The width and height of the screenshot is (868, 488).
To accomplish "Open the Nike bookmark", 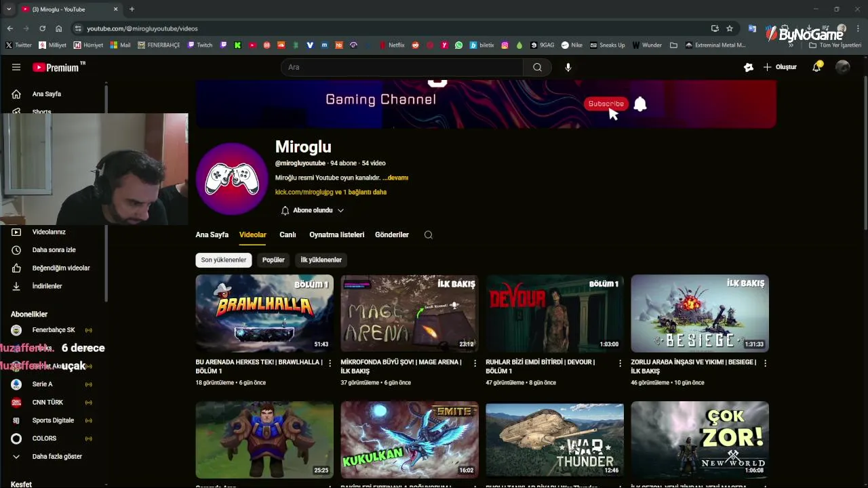I will [x=572, y=45].
